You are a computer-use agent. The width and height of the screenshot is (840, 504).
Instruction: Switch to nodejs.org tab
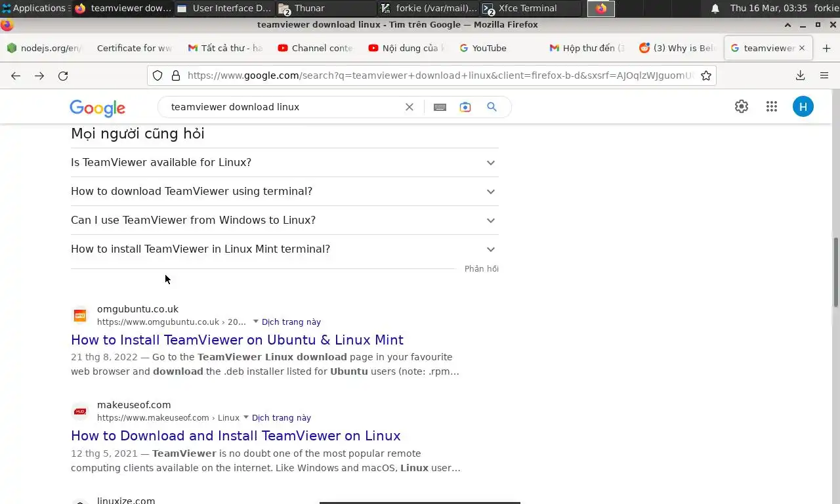(x=43, y=48)
